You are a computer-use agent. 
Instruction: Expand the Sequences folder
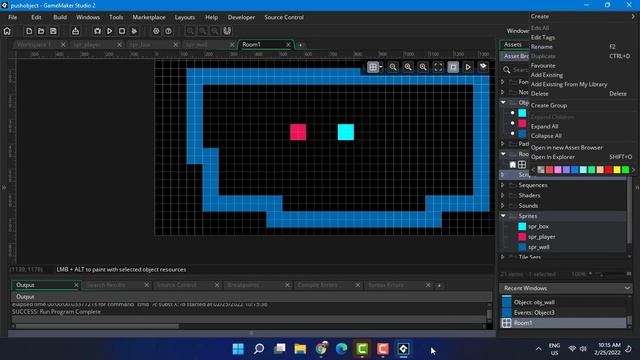pos(503,185)
